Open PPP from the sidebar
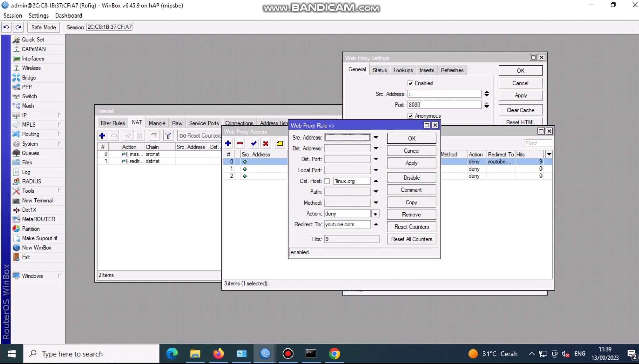639x364 pixels. coord(27,87)
